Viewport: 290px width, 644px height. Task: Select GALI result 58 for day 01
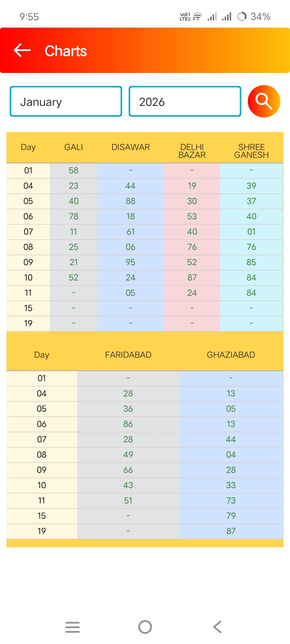(74, 170)
